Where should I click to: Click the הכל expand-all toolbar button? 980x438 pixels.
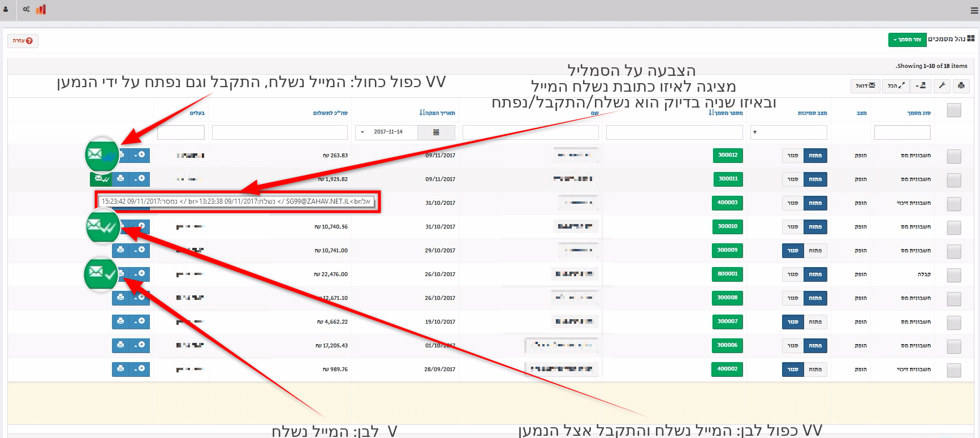tap(896, 86)
